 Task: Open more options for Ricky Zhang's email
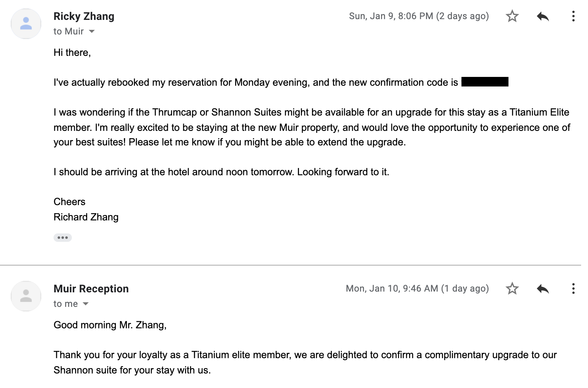573,16
